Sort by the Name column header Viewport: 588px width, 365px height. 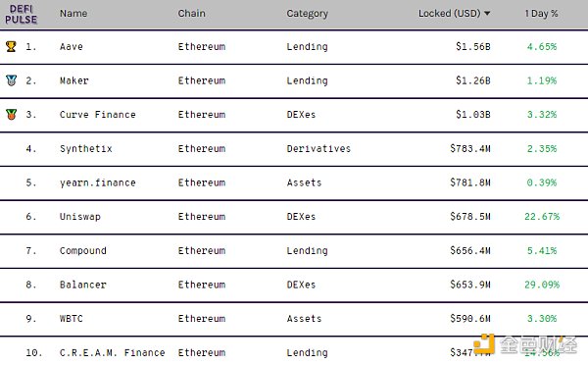point(73,14)
